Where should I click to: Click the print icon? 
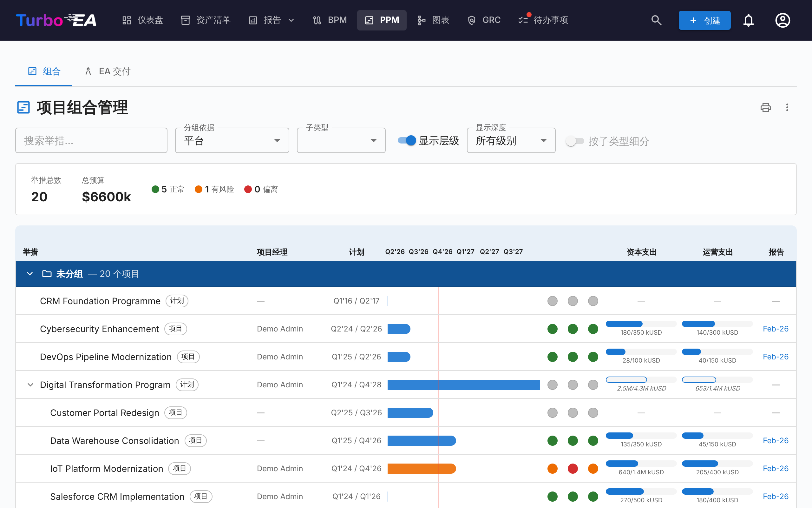765,108
